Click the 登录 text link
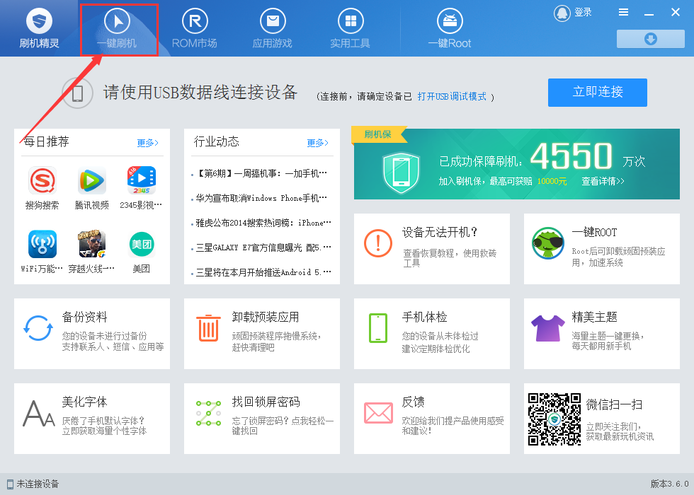 tap(583, 12)
